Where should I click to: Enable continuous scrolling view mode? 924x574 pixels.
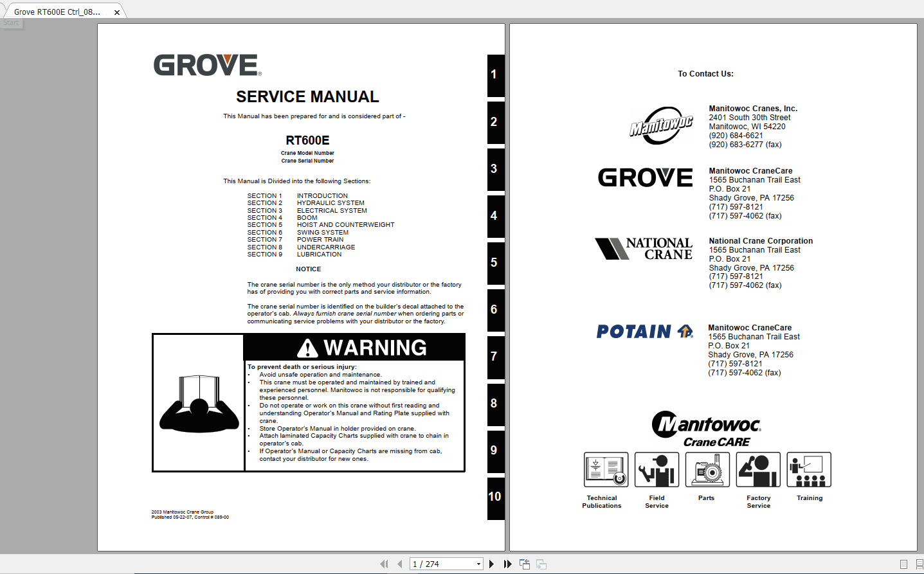tap(919, 564)
